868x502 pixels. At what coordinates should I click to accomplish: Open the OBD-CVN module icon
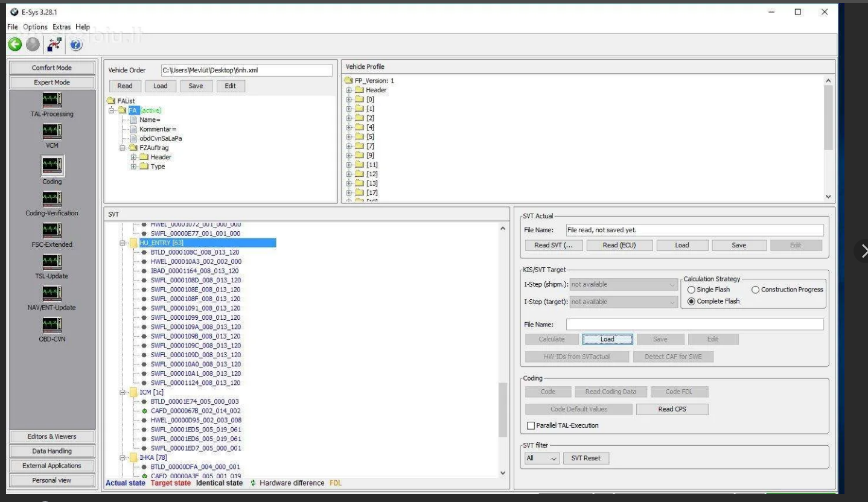pyautogui.click(x=51, y=325)
